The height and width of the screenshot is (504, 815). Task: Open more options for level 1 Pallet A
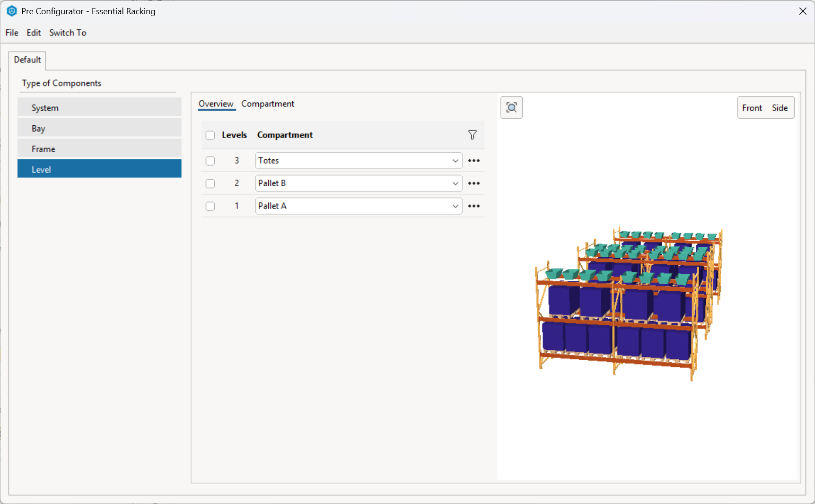click(x=473, y=206)
